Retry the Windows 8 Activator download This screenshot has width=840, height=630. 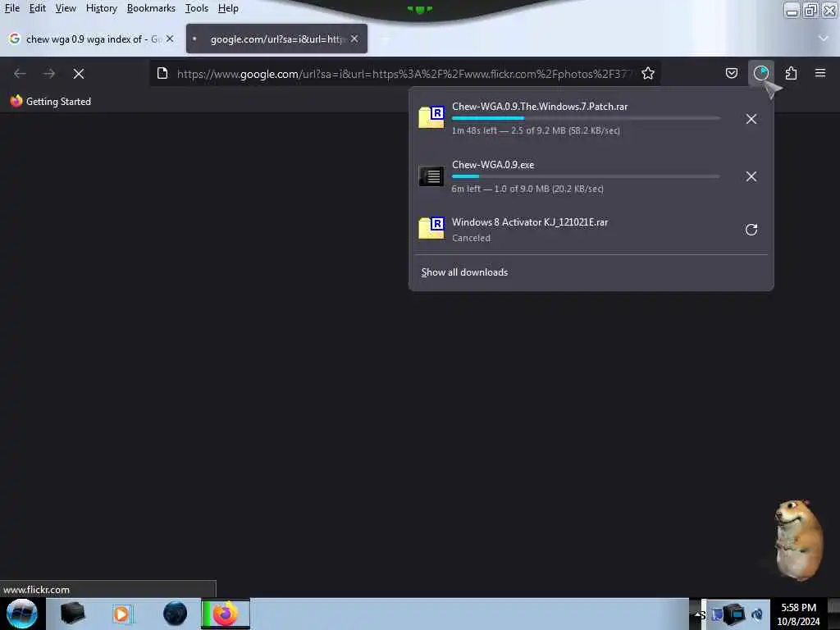click(751, 230)
